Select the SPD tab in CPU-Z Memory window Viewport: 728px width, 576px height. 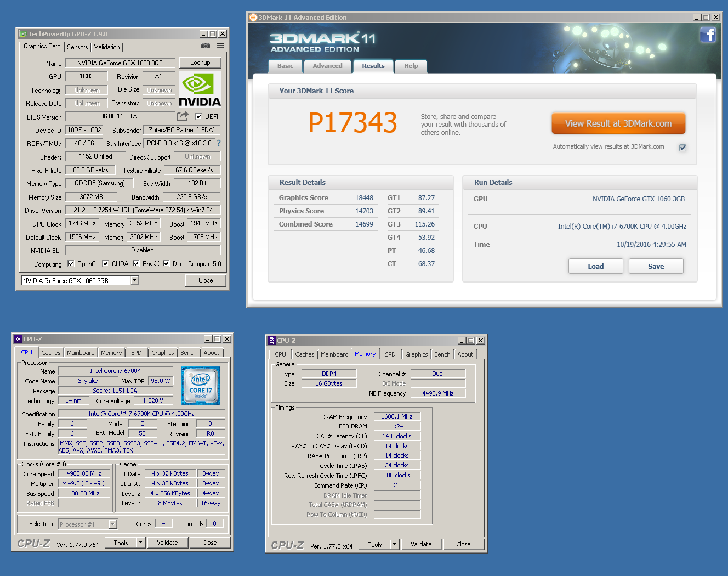click(x=390, y=354)
